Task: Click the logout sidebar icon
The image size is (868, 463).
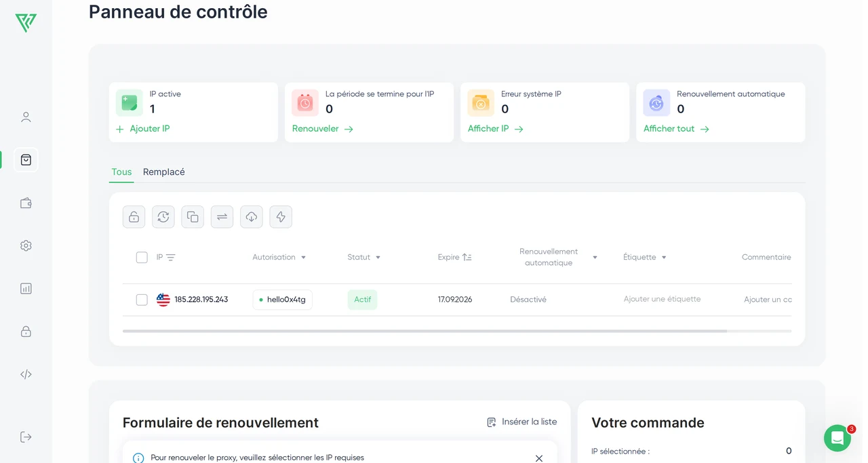Action: coord(26,437)
